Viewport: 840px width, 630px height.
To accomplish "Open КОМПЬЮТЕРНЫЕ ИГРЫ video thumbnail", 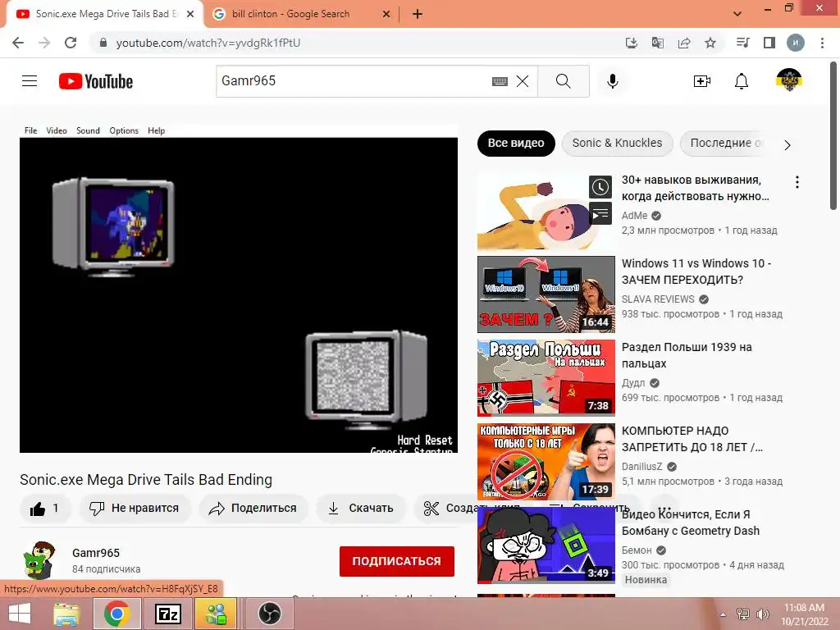I will click(x=546, y=461).
